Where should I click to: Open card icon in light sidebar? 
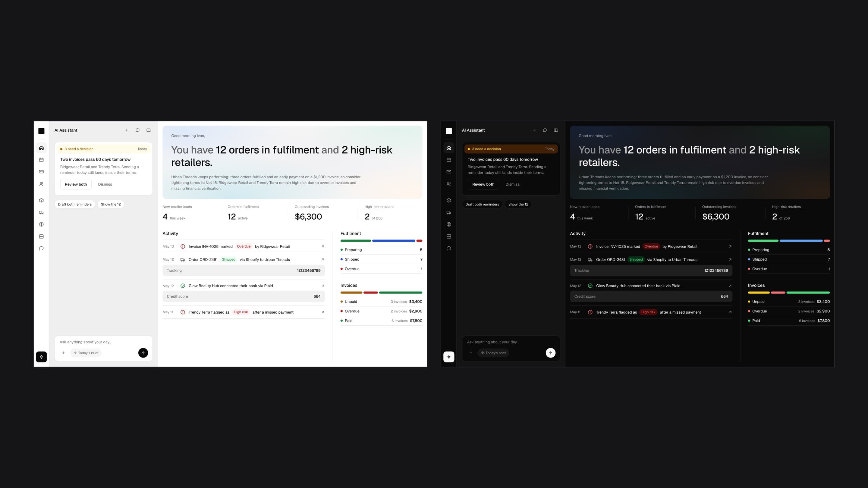coord(42,236)
